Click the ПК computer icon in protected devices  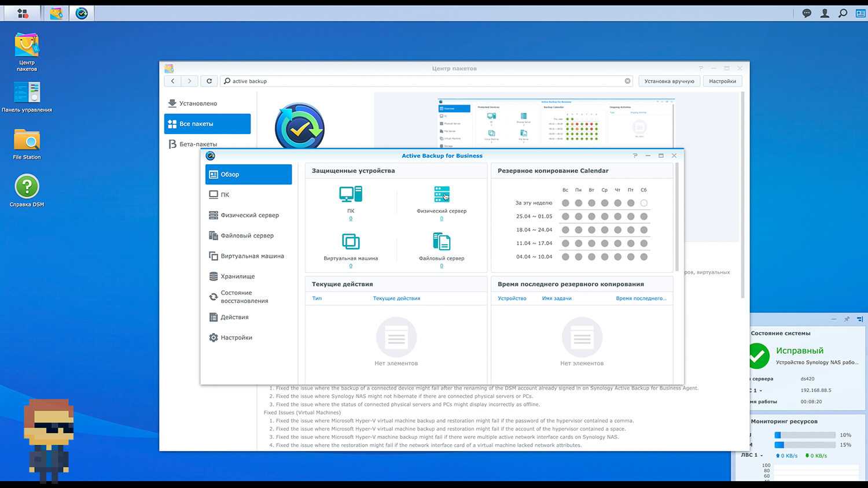point(351,194)
